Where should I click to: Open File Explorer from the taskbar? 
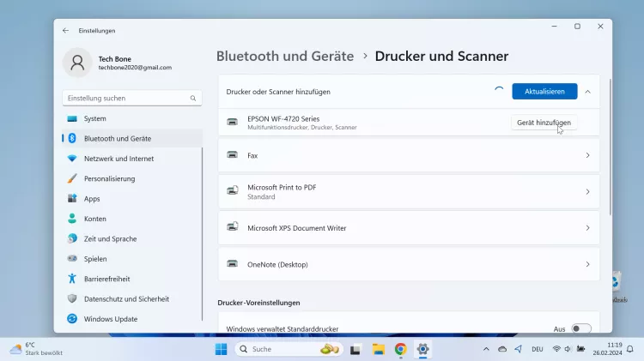(x=379, y=349)
